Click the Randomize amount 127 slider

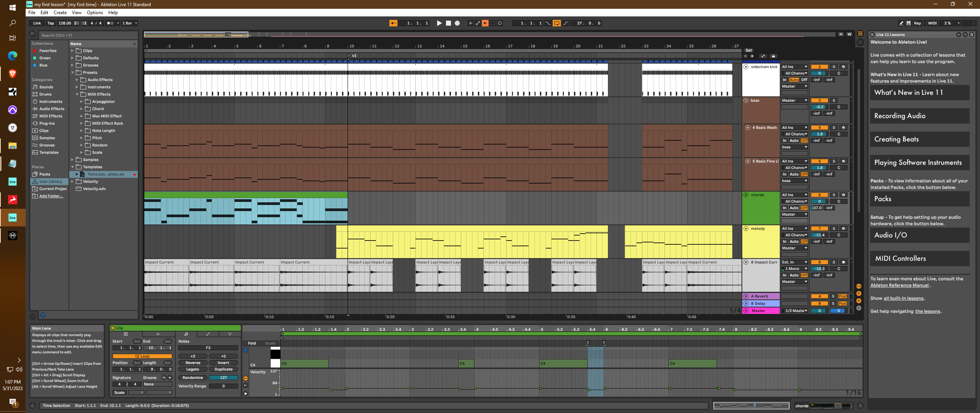(x=224, y=378)
